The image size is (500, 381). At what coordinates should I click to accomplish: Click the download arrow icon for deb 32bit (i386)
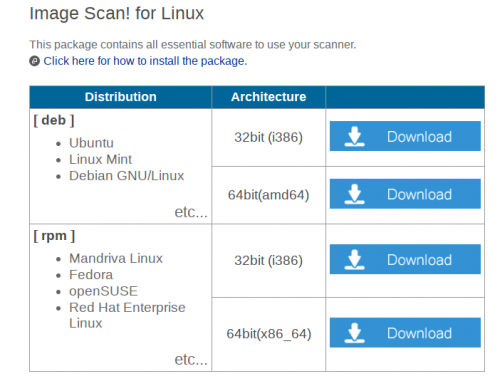coord(354,136)
